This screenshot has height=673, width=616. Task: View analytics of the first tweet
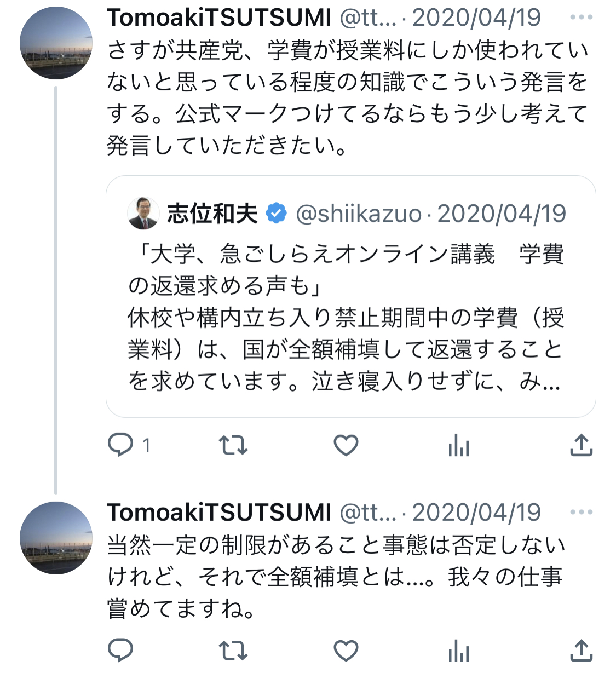point(458,446)
